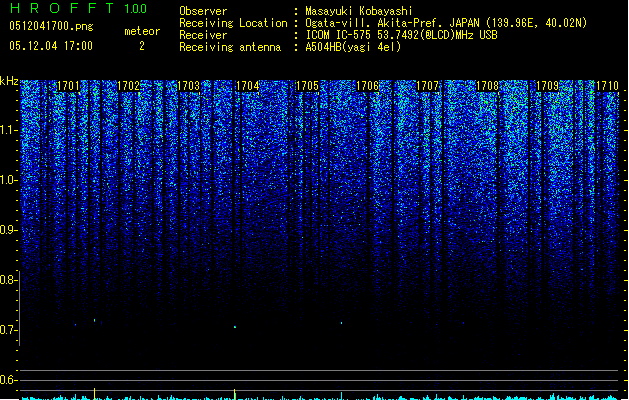Screen dimensions: 629x400
Task: Click the Receiving Location label
Action: tap(233, 23)
